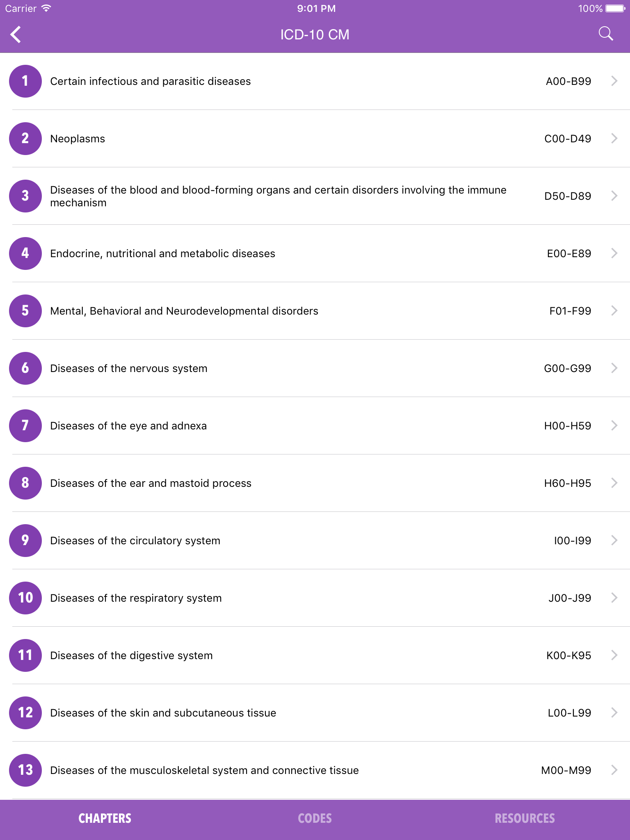This screenshot has height=840, width=630.
Task: Expand the Neoplasms chapter chevron
Action: [614, 138]
